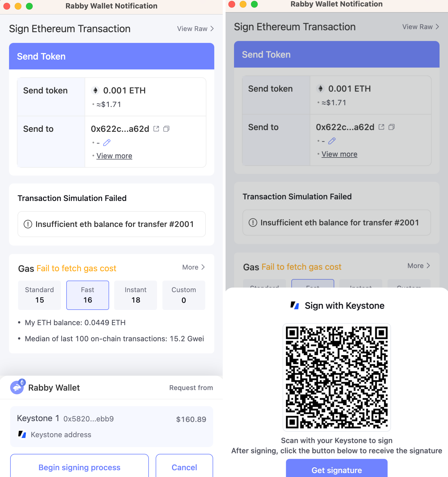Expand More gas options in left window

click(194, 267)
